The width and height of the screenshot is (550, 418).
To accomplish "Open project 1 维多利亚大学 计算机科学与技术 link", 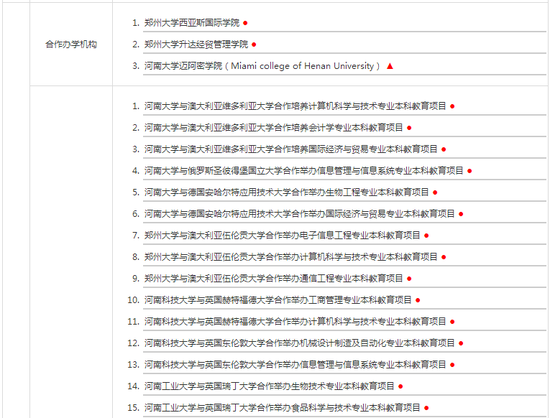I will point(295,106).
